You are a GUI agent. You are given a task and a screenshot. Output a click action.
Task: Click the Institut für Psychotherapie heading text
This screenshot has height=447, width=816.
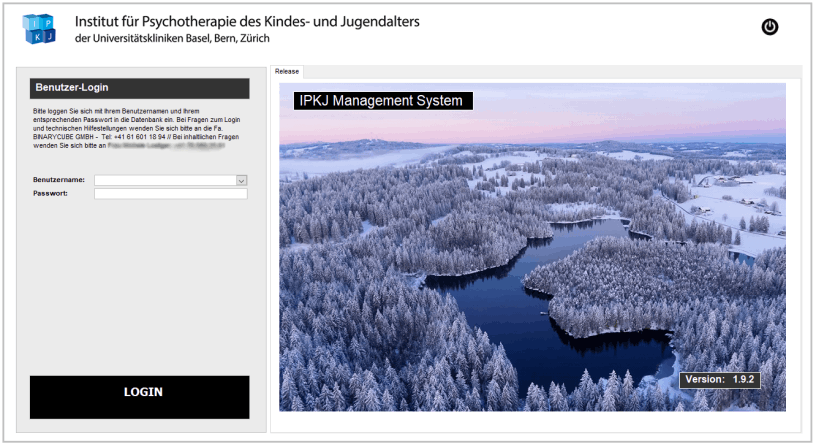pos(247,21)
